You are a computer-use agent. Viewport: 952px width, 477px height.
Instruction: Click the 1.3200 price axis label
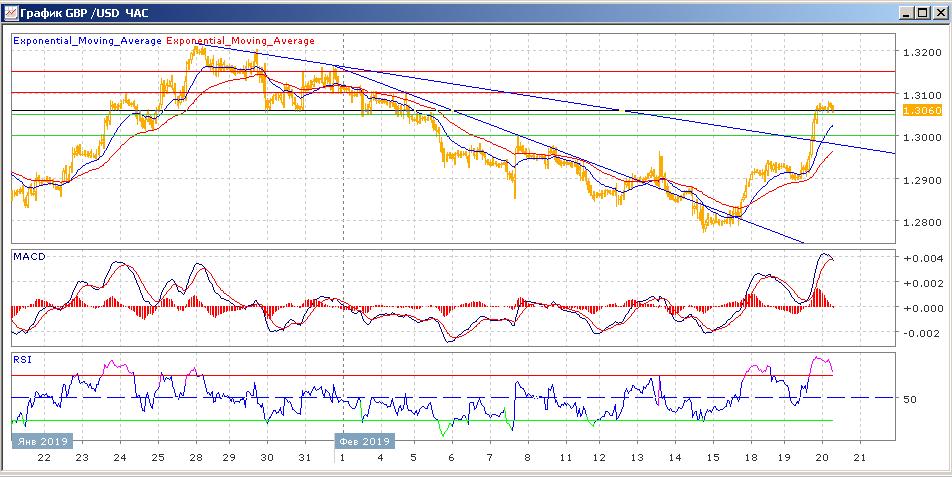[x=922, y=53]
